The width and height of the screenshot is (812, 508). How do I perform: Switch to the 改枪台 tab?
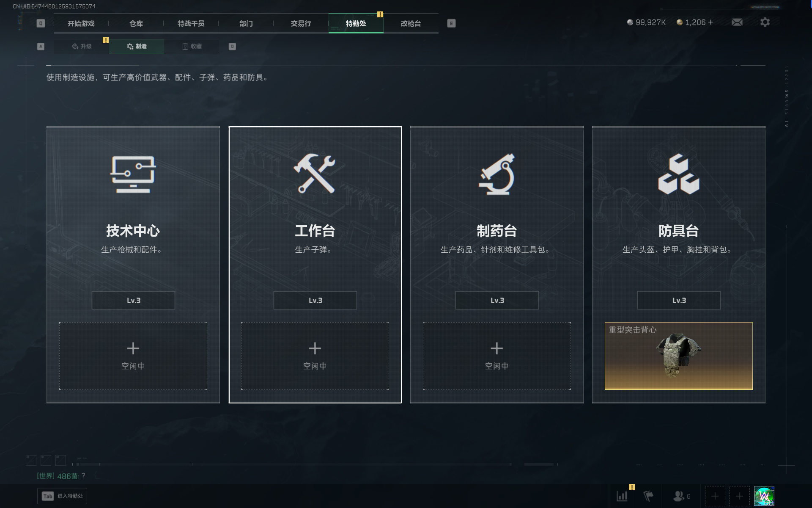tap(411, 23)
